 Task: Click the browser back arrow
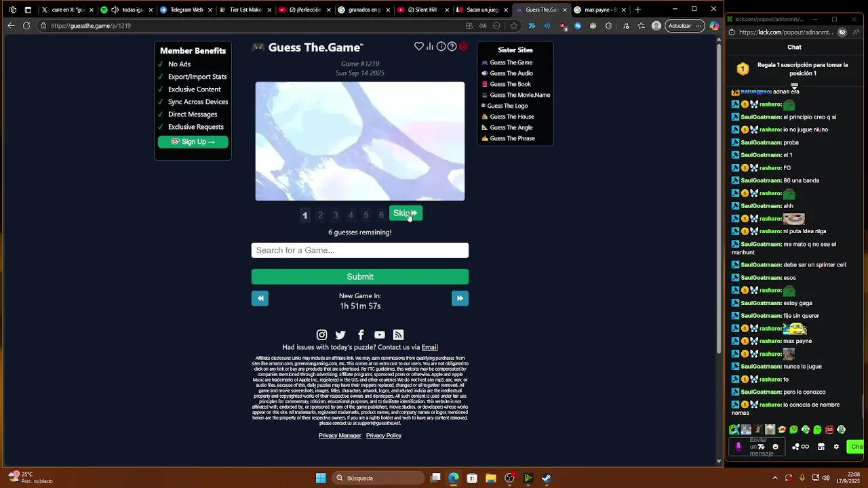[11, 26]
